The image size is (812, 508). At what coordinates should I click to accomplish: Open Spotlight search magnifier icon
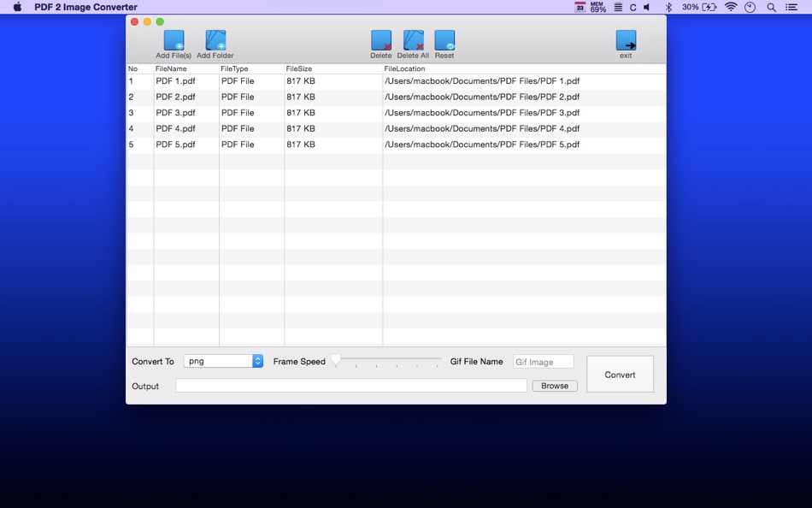point(771,7)
